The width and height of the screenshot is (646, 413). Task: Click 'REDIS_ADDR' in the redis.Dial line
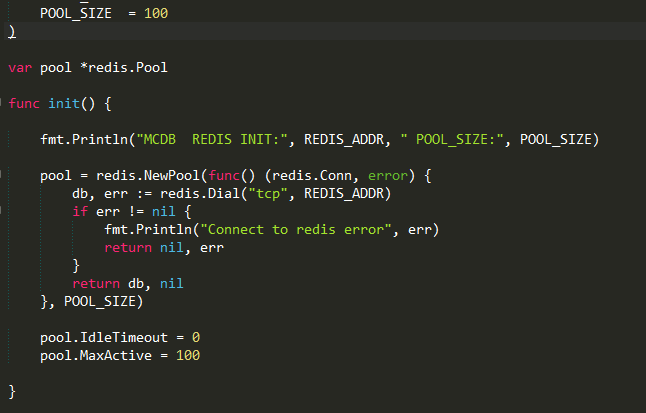coord(344,193)
